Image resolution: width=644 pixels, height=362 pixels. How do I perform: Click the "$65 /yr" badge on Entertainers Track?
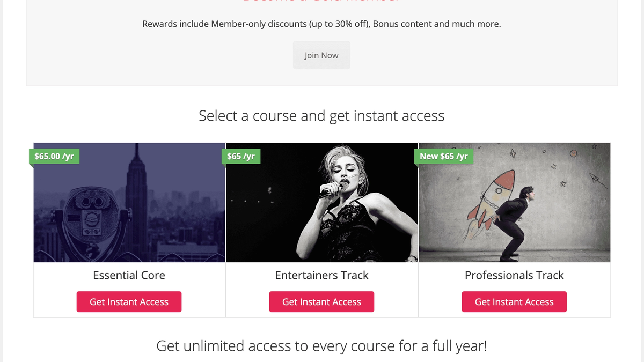(241, 156)
